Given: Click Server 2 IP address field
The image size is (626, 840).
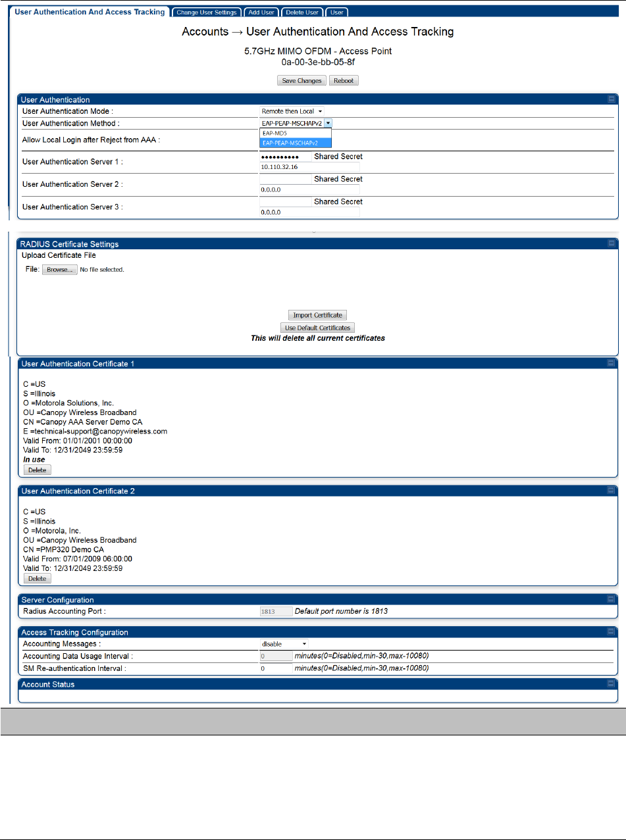Looking at the screenshot, I should point(309,189).
